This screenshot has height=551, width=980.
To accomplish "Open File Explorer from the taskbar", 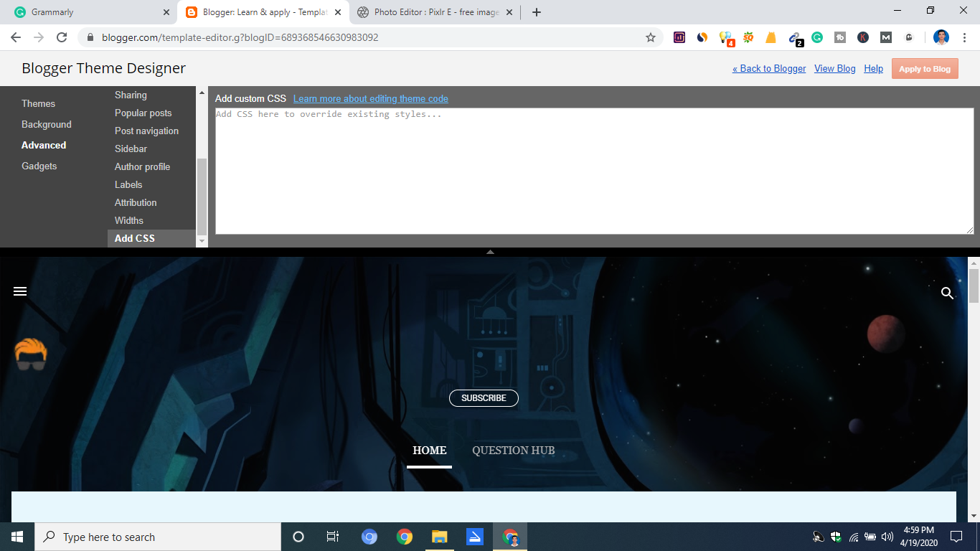I will click(440, 537).
